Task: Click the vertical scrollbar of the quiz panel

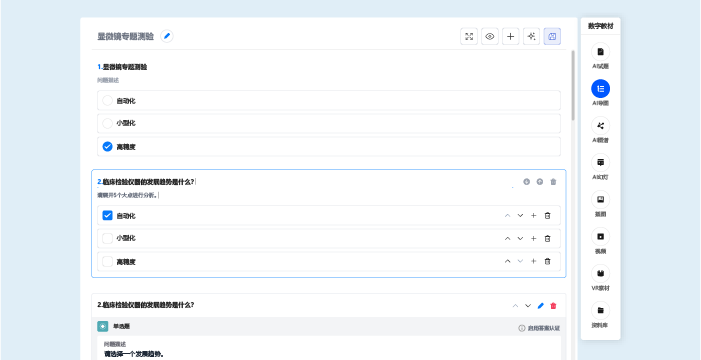Action: [x=573, y=85]
